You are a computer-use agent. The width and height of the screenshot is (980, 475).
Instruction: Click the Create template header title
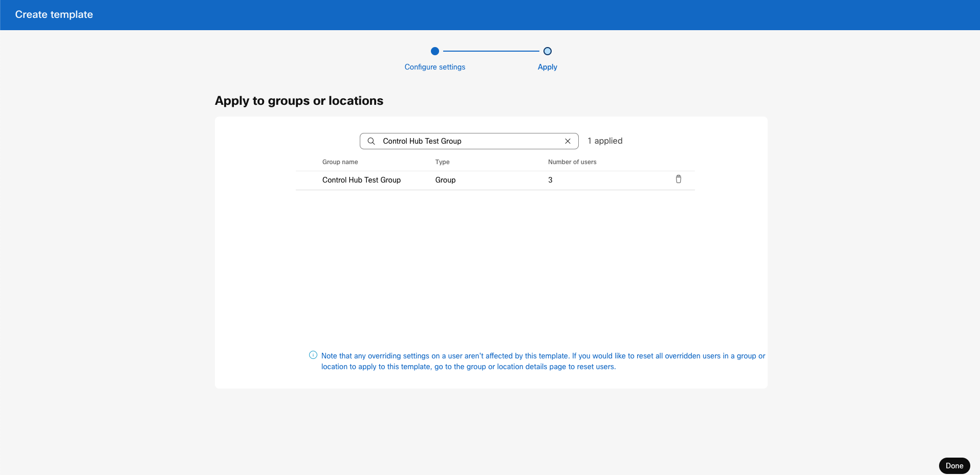point(54,15)
